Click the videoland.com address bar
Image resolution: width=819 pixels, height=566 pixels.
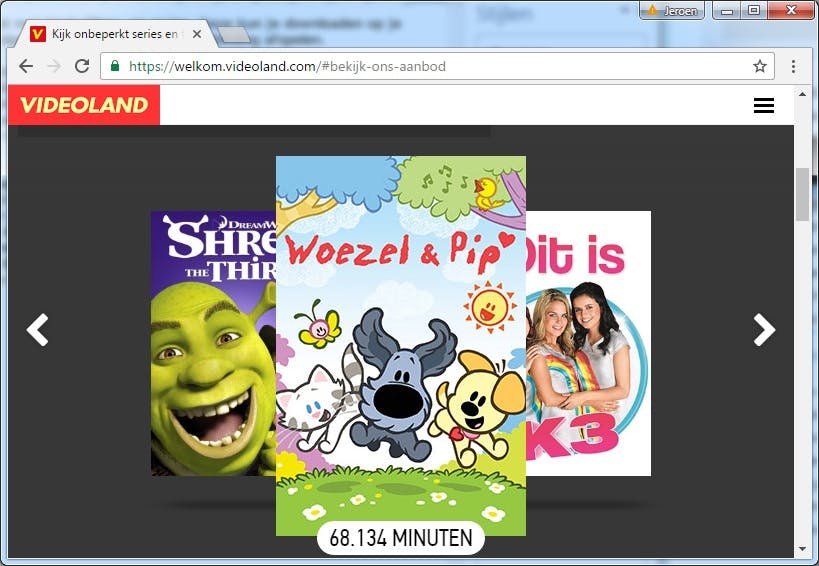[437, 66]
